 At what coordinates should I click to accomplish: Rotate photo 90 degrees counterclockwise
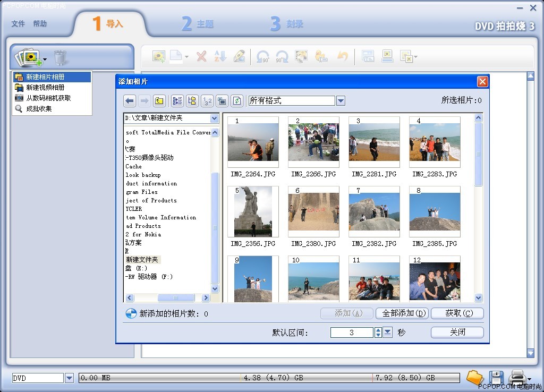pos(262,56)
